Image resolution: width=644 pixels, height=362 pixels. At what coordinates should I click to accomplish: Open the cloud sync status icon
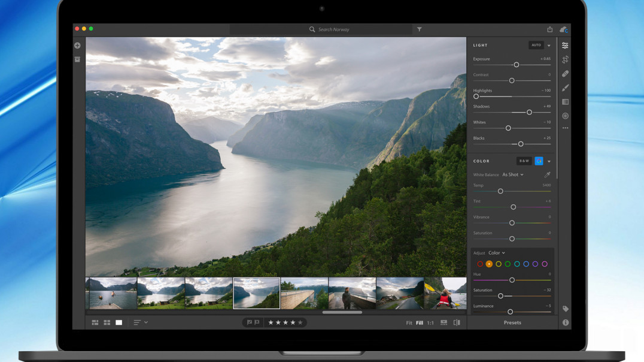tap(564, 29)
